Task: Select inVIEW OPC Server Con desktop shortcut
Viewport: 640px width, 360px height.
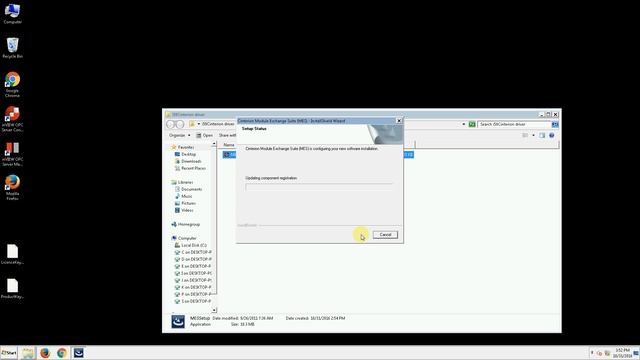Action: (12, 119)
